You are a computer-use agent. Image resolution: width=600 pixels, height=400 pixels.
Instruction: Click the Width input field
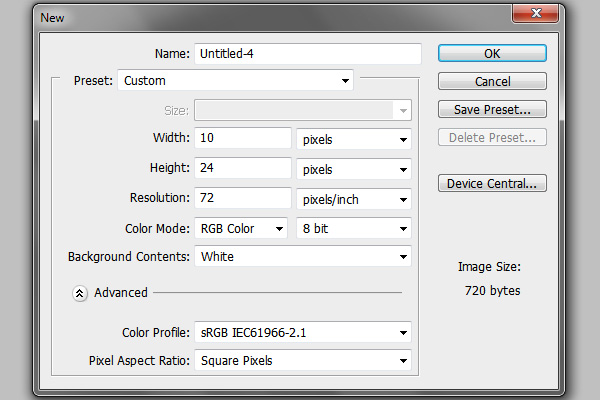243,138
